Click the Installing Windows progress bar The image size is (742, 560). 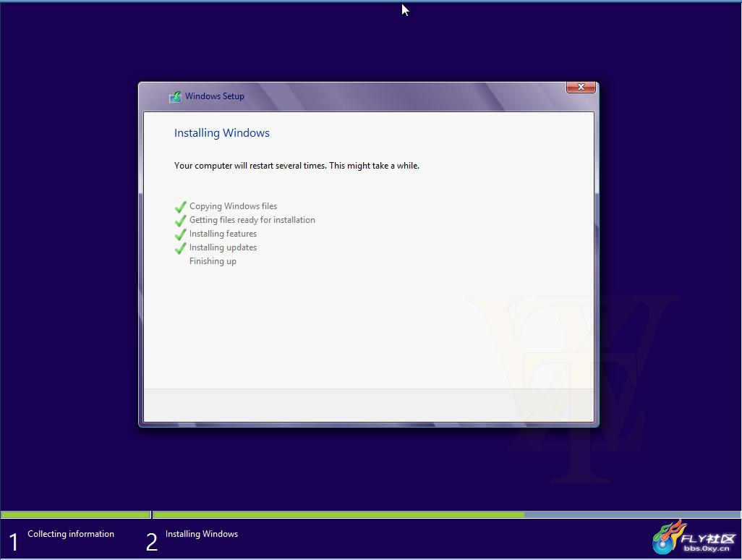pyautogui.click(x=447, y=514)
